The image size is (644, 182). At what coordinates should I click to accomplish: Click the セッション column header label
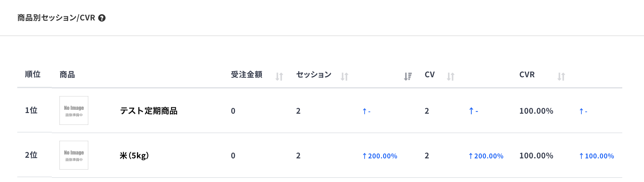[314, 75]
